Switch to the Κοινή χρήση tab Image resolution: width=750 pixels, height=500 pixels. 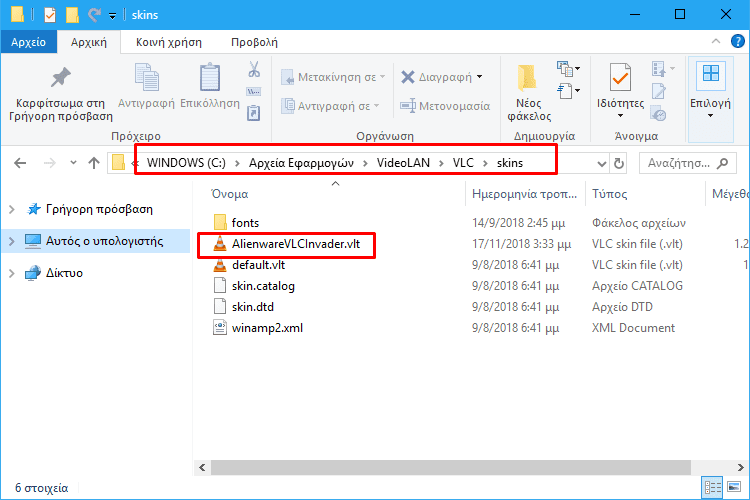point(169,42)
